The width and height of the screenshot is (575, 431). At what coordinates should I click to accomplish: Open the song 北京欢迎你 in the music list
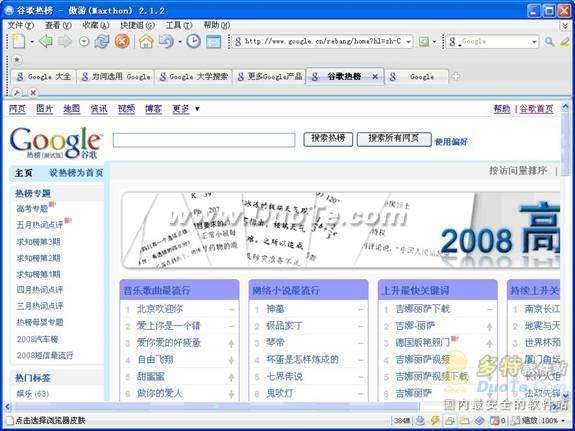pos(160,309)
